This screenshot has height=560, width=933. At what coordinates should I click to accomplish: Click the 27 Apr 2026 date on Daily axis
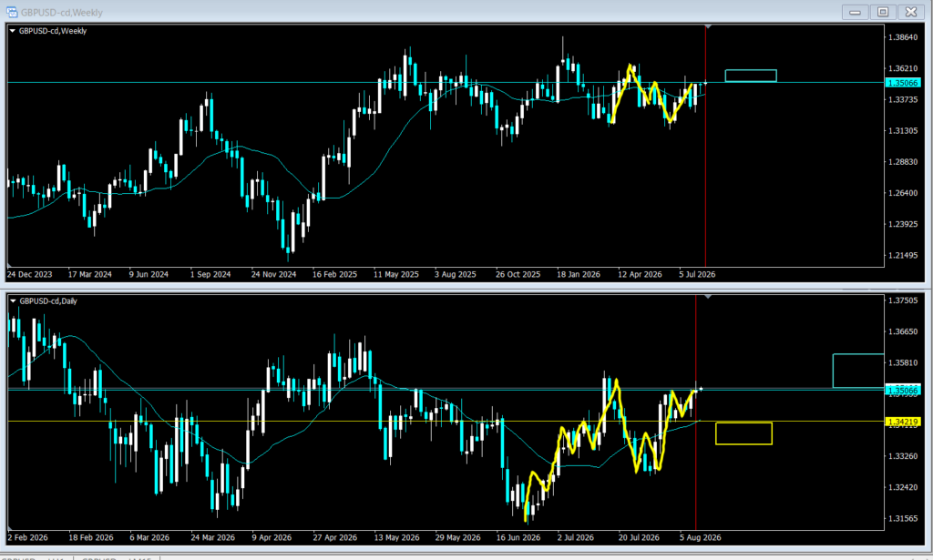[x=335, y=537]
